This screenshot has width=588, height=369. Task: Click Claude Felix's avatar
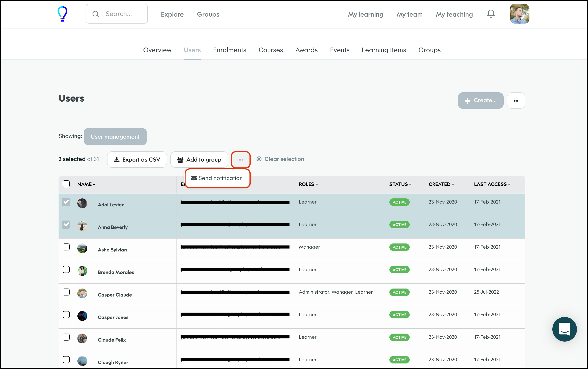(x=82, y=338)
